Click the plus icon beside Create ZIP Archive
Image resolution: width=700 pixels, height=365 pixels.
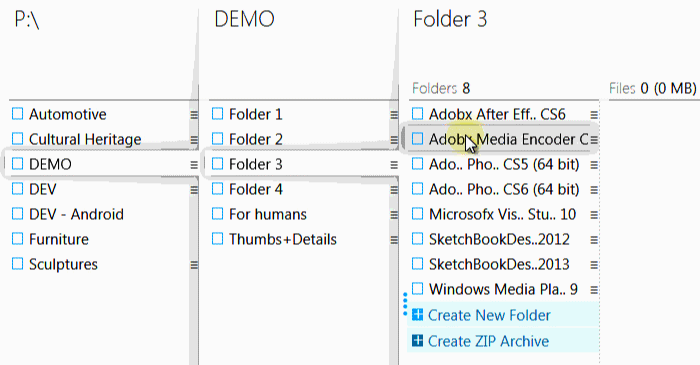pyautogui.click(x=417, y=341)
